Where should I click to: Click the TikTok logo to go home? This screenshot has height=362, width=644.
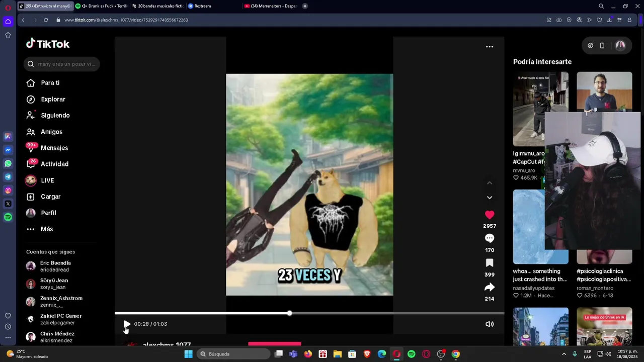point(48,44)
